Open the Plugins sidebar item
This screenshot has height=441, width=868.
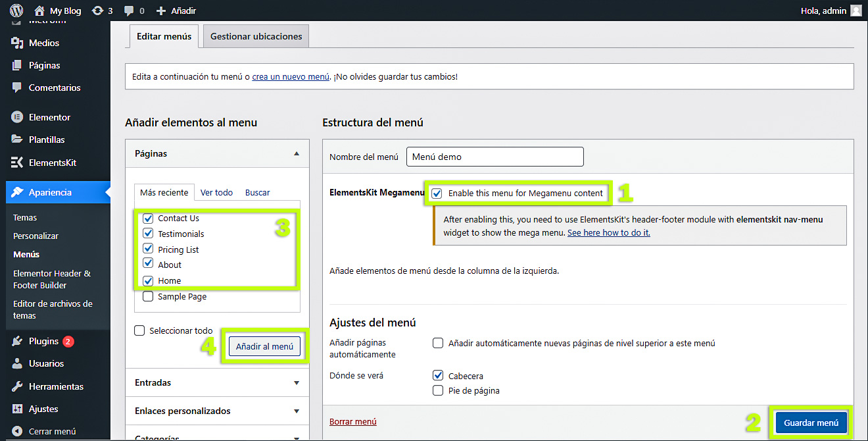tap(43, 341)
